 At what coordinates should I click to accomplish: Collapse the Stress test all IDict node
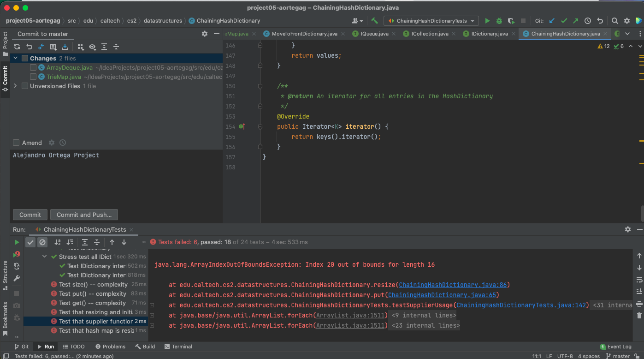[45, 257]
